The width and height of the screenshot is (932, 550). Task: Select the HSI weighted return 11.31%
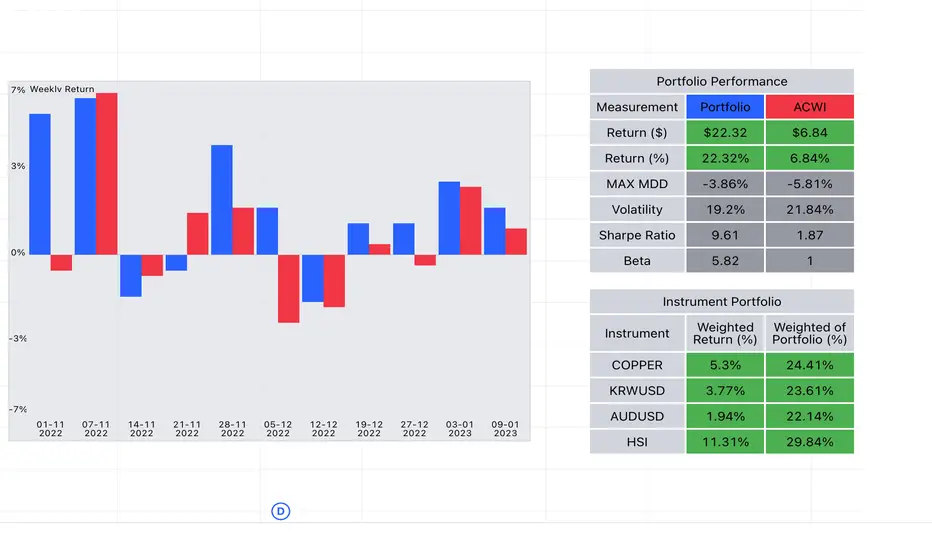[725, 442]
